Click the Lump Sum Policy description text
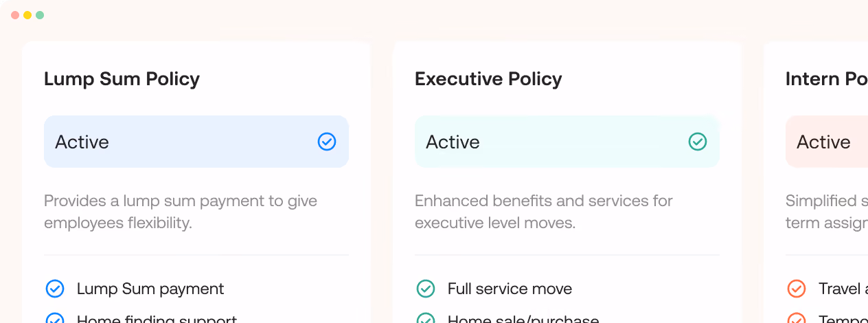The image size is (868, 323). coord(181,212)
